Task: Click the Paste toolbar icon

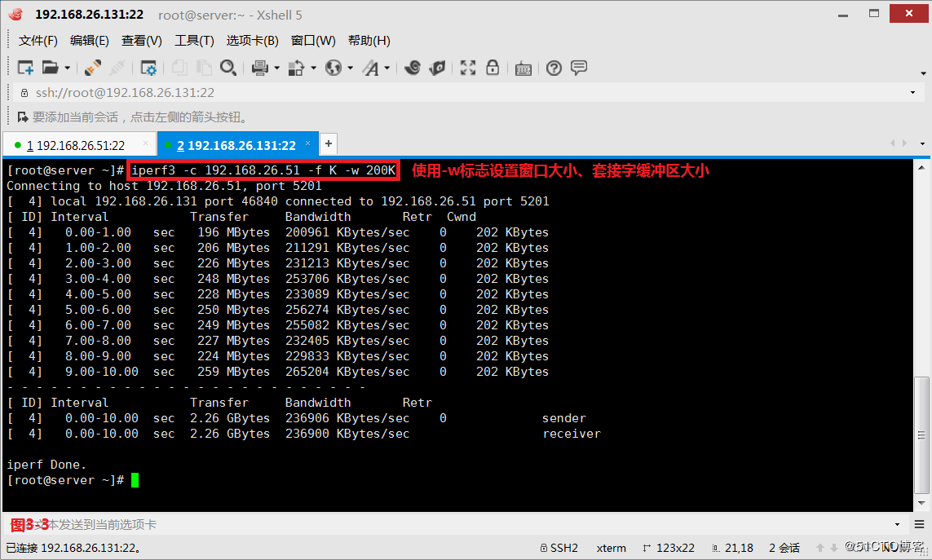Action: pyautogui.click(x=204, y=68)
